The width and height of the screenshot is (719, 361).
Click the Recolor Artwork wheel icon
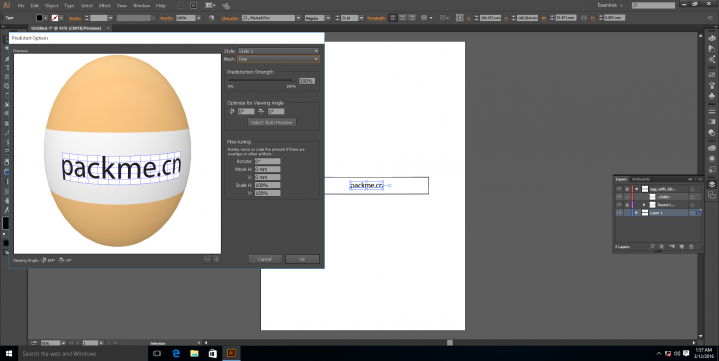pos(211,18)
